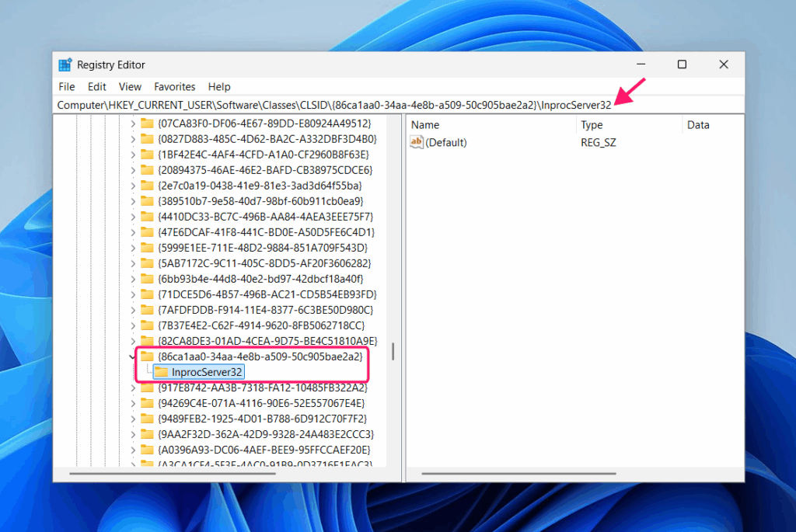Select folder icon of {94269C4E-071A-4116-90E6-52E557067E4E}
Screen dimensions: 796x532
click(147, 403)
